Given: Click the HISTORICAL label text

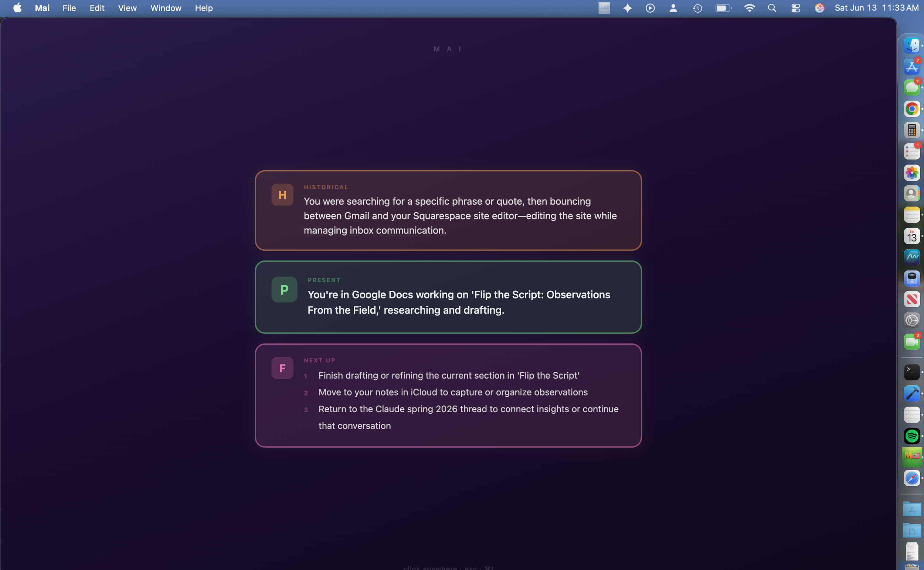Looking at the screenshot, I should click(326, 187).
